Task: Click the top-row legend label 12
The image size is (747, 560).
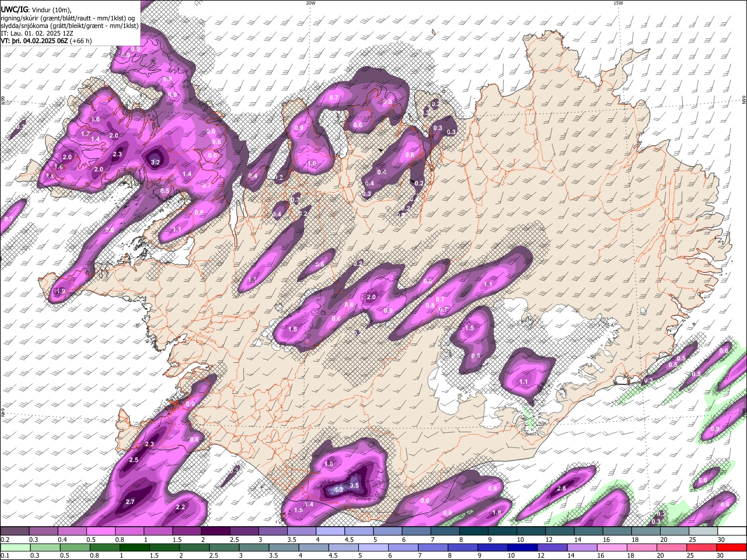Action: (549, 540)
